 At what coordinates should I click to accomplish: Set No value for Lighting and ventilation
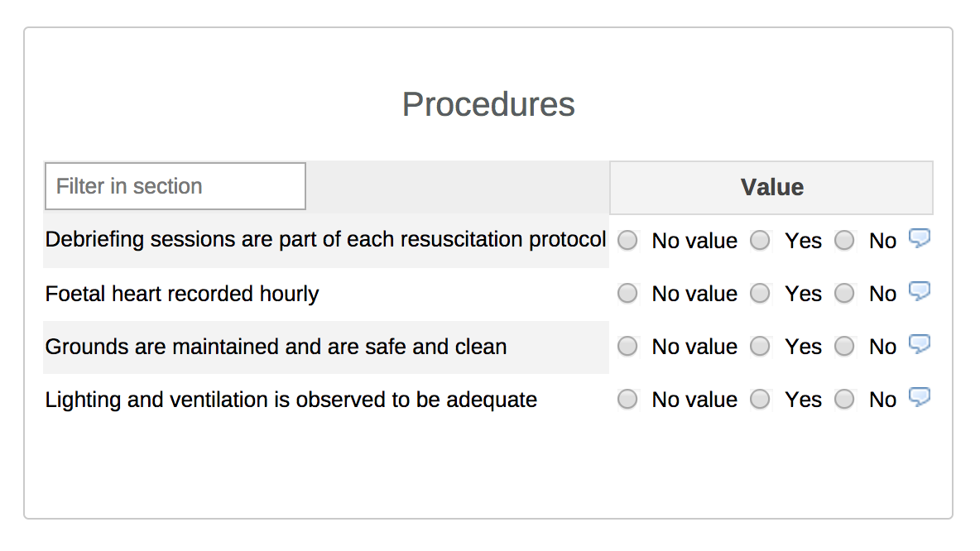627,400
